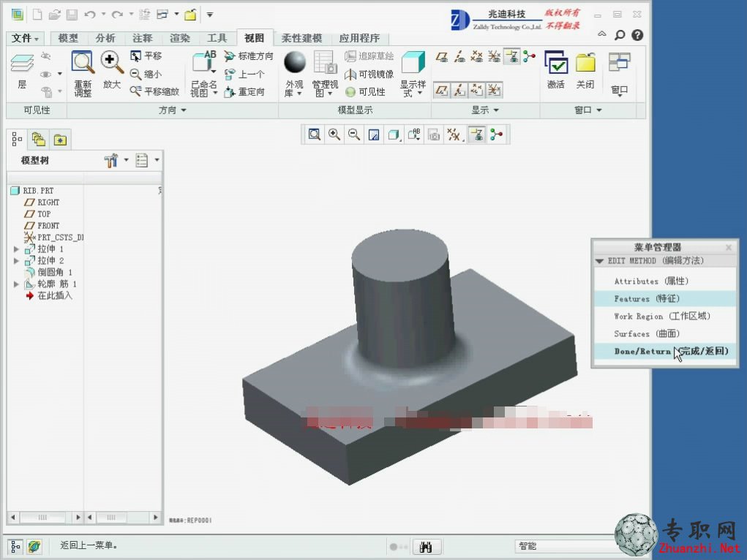Screen dimensions: 747x560
Task: Select the 平移 pan tool
Action: pyautogui.click(x=146, y=56)
